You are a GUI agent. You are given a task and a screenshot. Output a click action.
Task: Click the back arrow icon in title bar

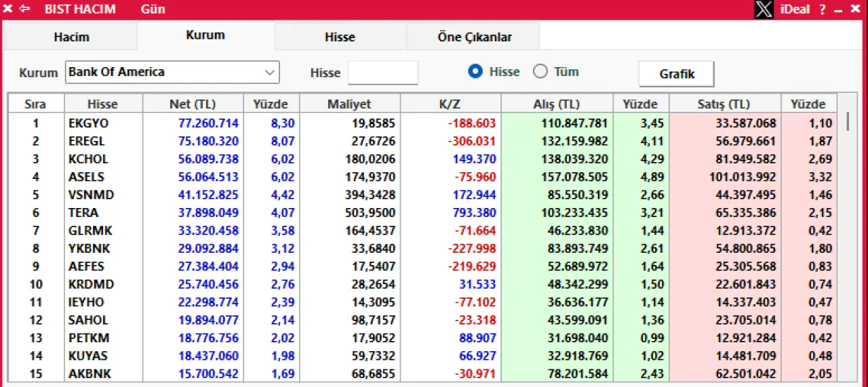25,9
